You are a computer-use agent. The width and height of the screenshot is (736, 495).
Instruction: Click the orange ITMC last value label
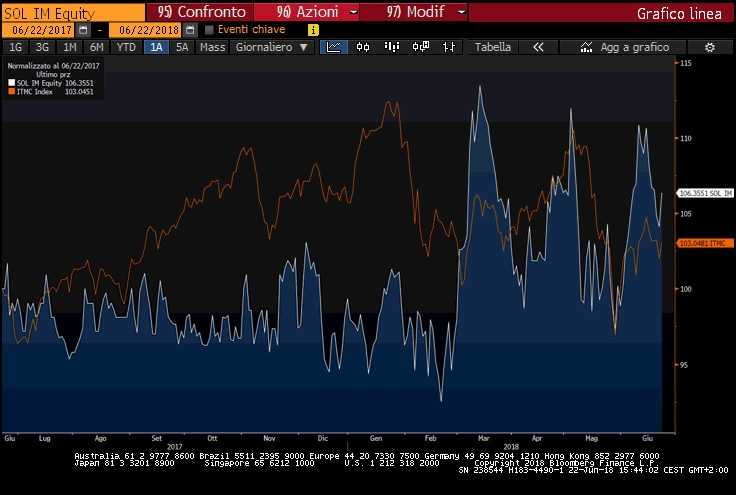click(705, 243)
